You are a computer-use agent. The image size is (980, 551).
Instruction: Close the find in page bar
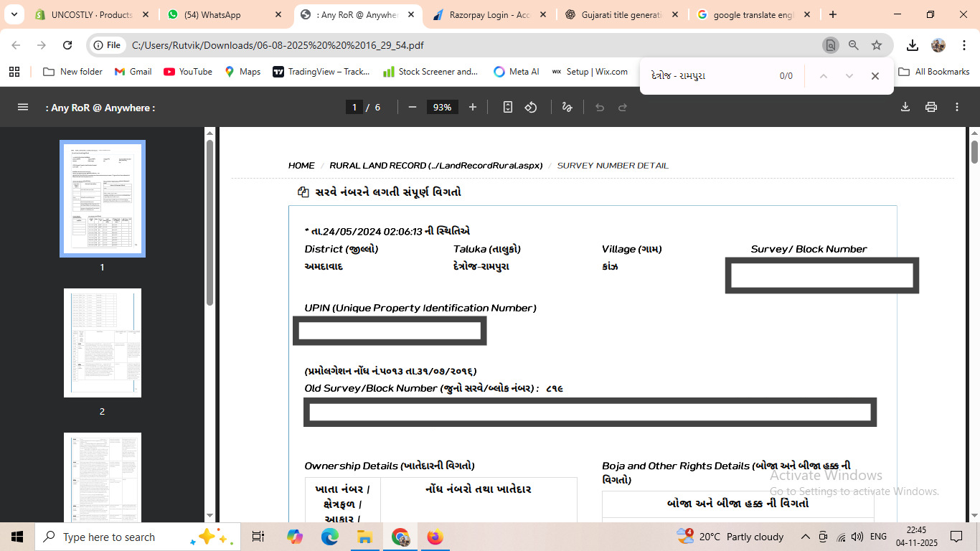[x=875, y=76]
